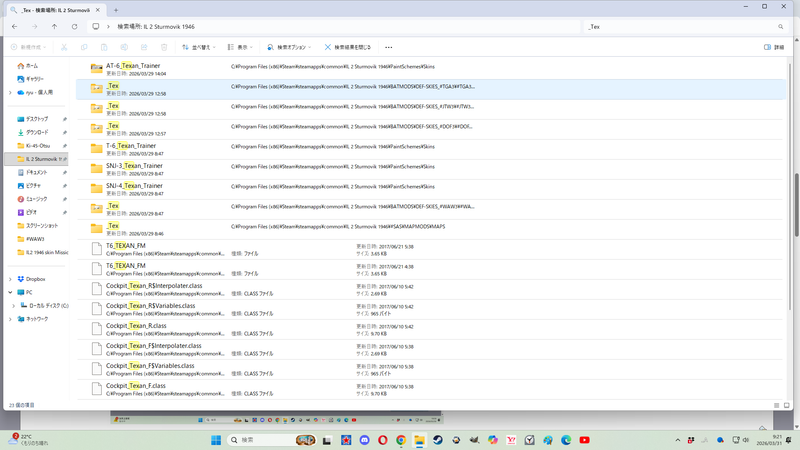Switch to large thumbnails view icon at bottom right
Viewport: 800px width, 450px height.
787,405
